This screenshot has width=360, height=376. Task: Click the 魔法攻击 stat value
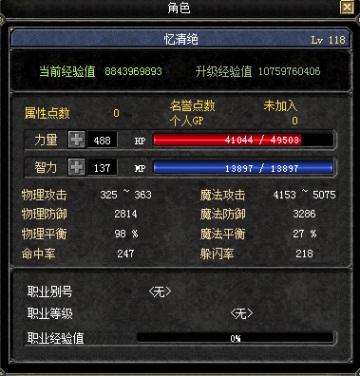[x=304, y=195]
